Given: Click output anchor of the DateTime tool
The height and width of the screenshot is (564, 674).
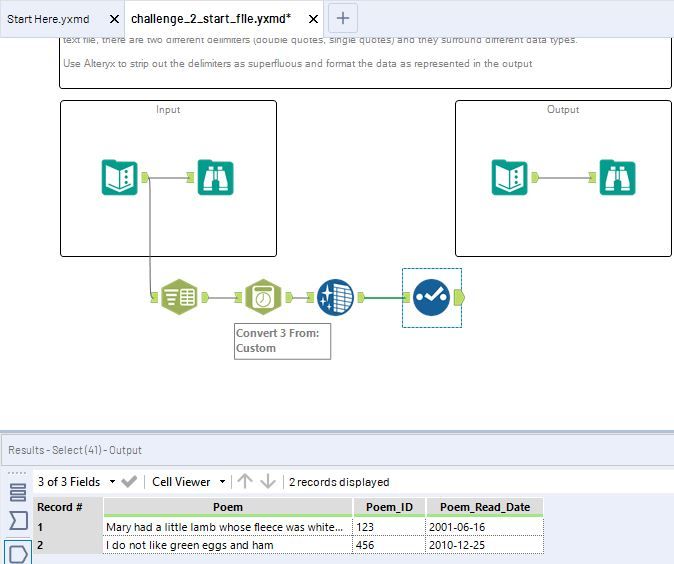Looking at the screenshot, I should click(289, 297).
